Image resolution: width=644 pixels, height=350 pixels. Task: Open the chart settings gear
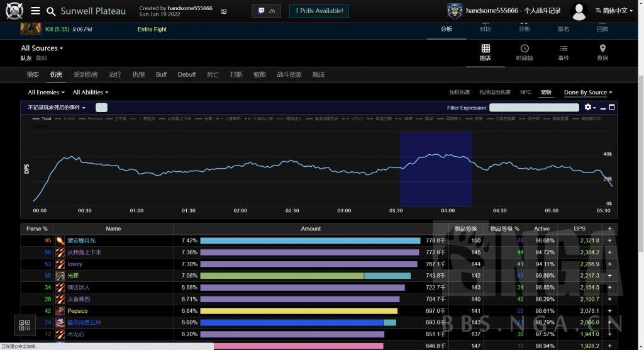[x=589, y=108]
